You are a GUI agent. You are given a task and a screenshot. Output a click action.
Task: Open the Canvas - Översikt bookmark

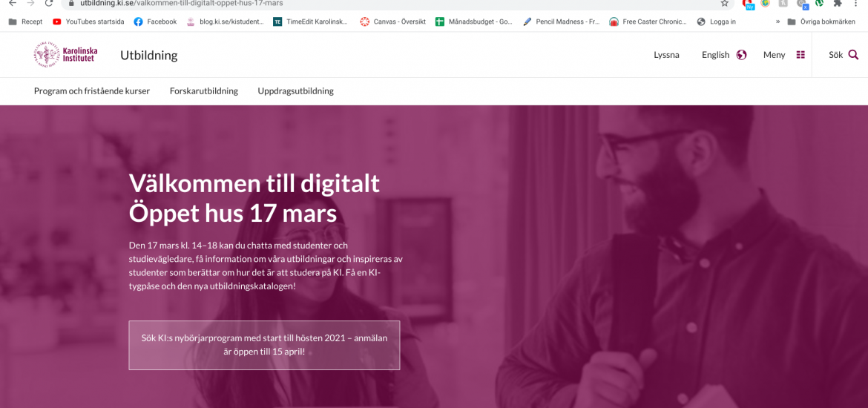click(x=393, y=22)
